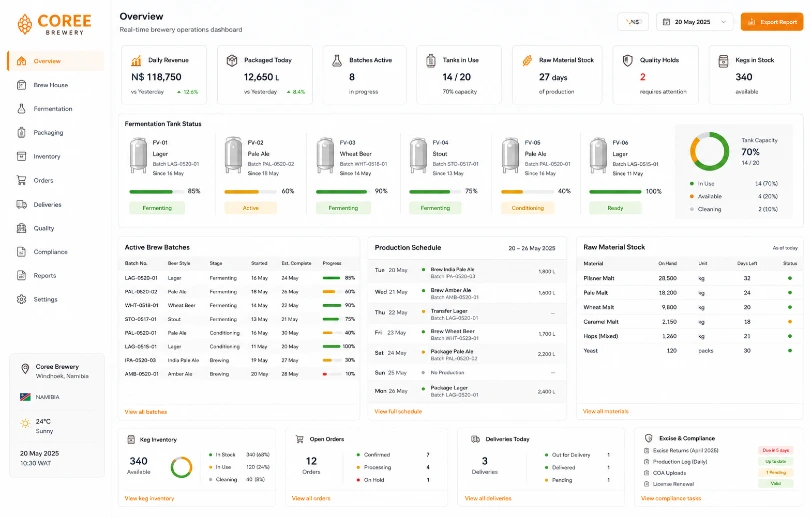The width and height of the screenshot is (811, 518).
Task: Open the Overview sidebar item
Action: (x=55, y=61)
